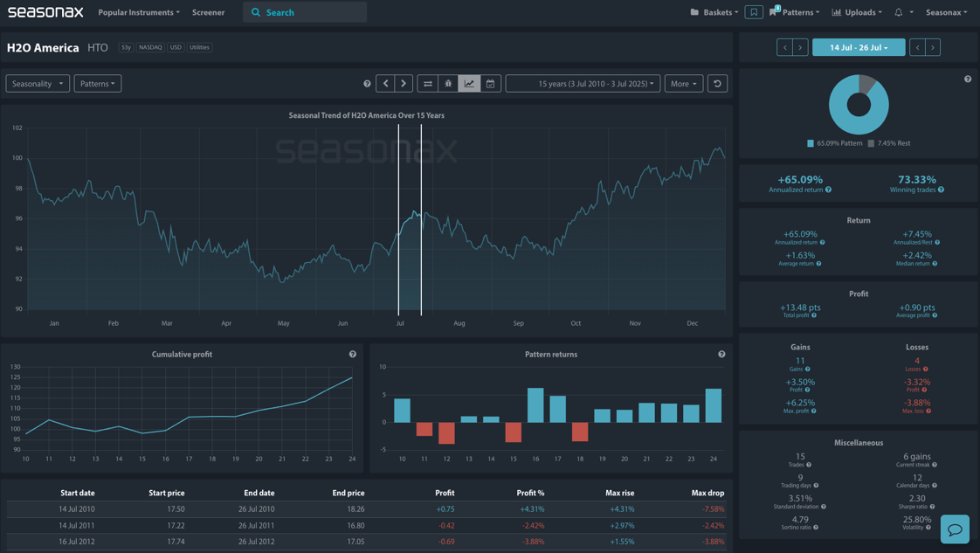Shift pattern end date earlier

[917, 47]
